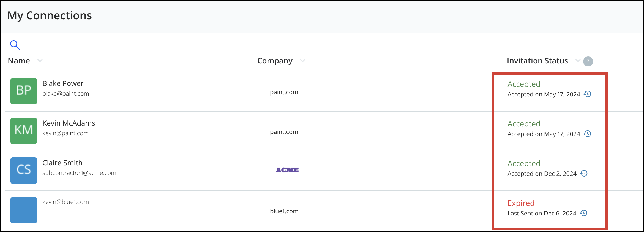This screenshot has width=644, height=232.
Task: Expand the Company column sort chevron
Action: click(302, 61)
